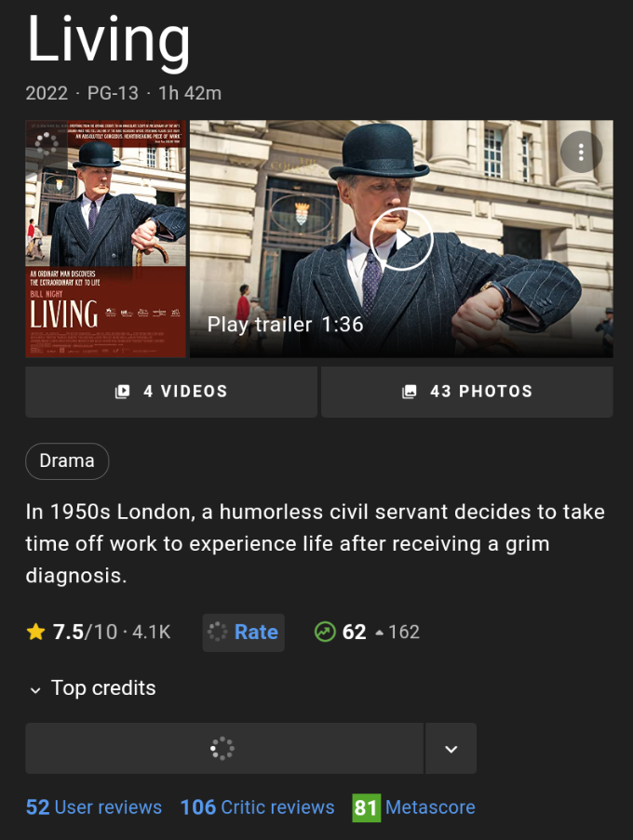Click the photos icon beside 43 PHOTOS
The image size is (633, 840).
pos(410,392)
